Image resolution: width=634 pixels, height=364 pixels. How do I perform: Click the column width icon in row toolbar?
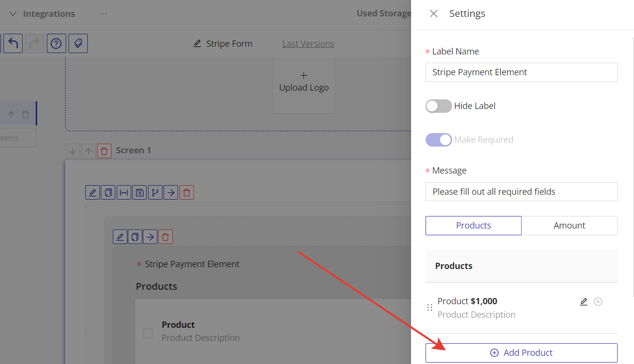(124, 193)
